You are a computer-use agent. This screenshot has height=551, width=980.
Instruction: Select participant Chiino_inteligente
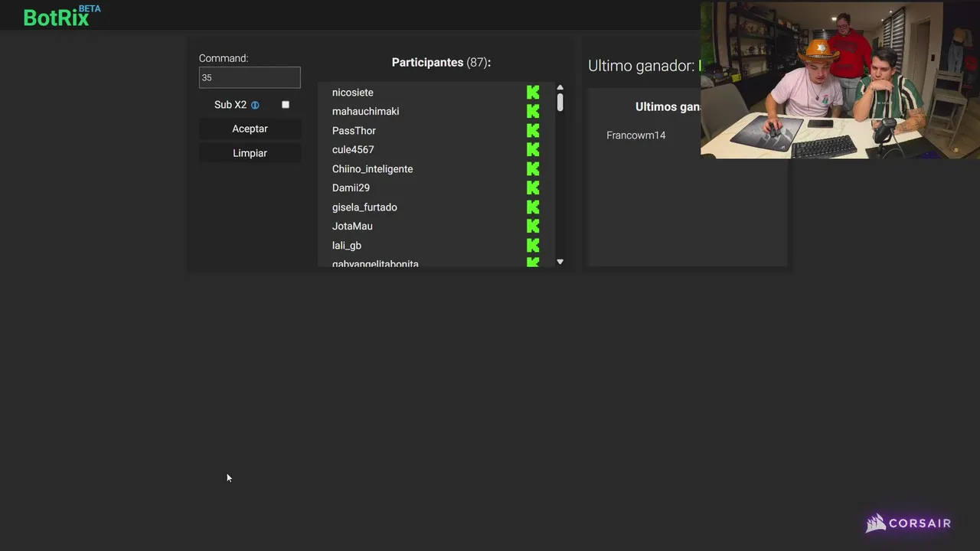(372, 169)
